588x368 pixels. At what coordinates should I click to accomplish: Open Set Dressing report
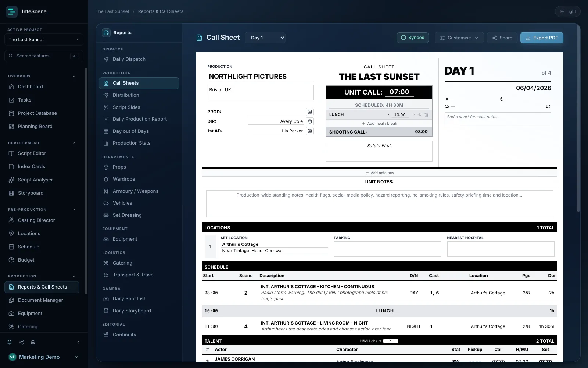(x=139, y=215)
